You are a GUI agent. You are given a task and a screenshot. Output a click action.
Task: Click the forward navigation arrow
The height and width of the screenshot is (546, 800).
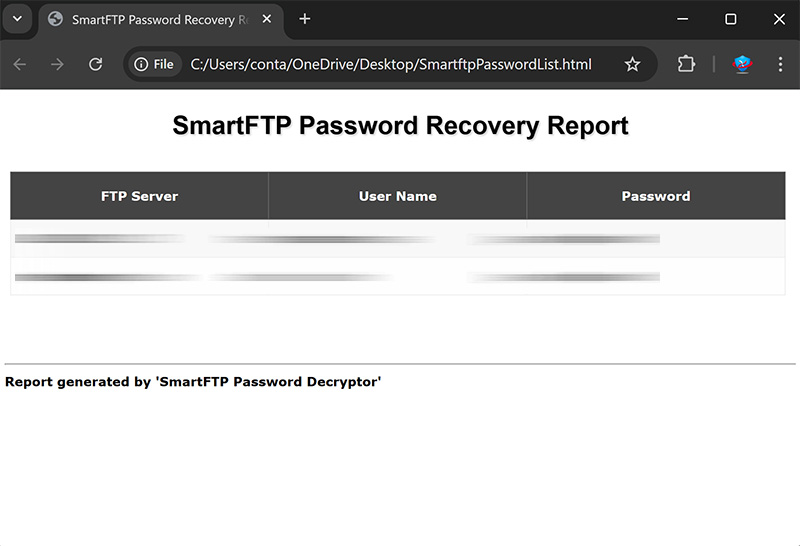pyautogui.click(x=58, y=64)
